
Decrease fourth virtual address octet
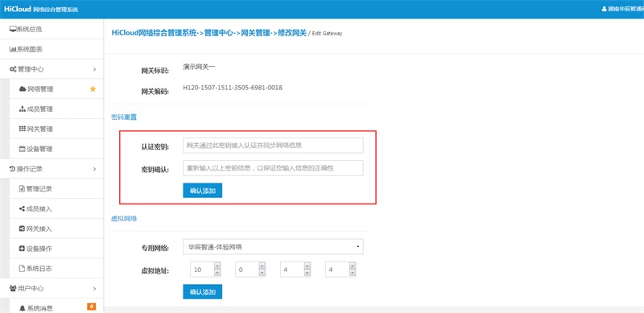pyautogui.click(x=353, y=273)
